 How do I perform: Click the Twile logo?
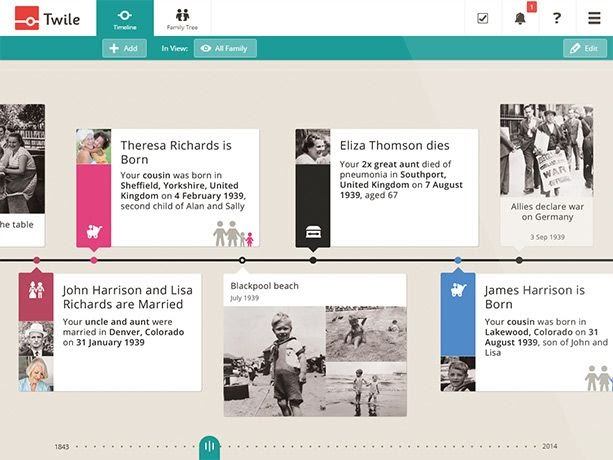pyautogui.click(x=47, y=18)
